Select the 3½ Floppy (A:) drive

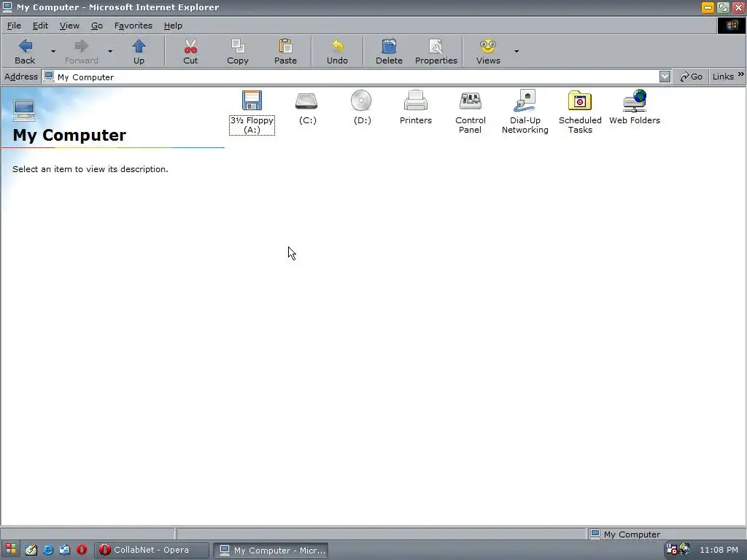pyautogui.click(x=252, y=112)
